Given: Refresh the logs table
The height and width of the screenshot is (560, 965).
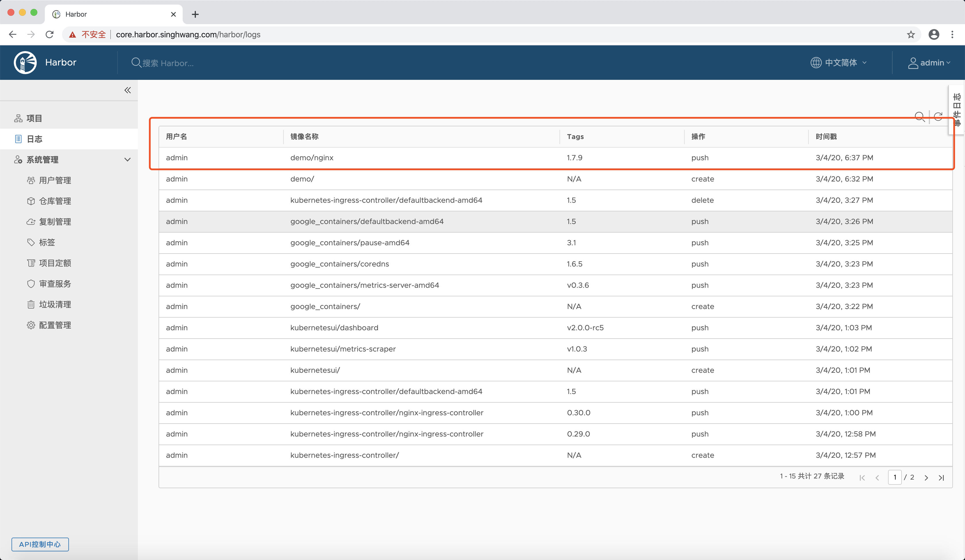Looking at the screenshot, I should pos(938,116).
